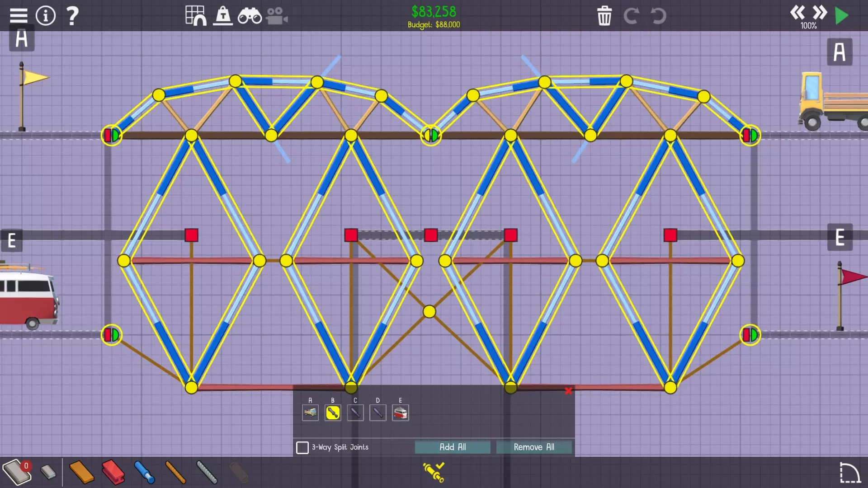868x488 pixels.
Task: Open the hamburger main menu
Action: tap(19, 16)
